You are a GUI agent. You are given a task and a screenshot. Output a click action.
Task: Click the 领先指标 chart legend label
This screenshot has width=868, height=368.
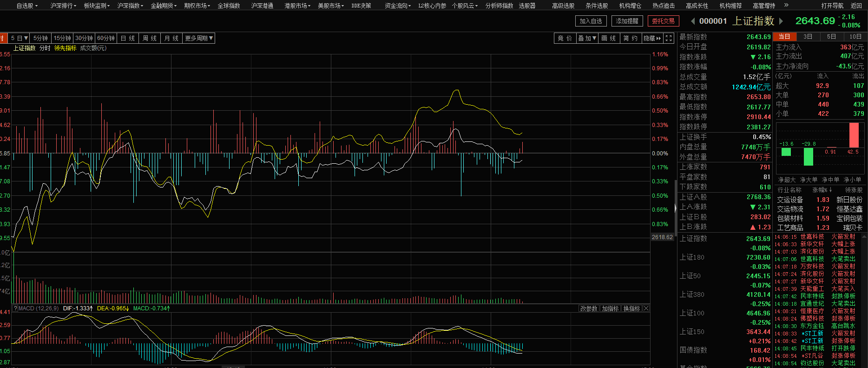(x=65, y=48)
